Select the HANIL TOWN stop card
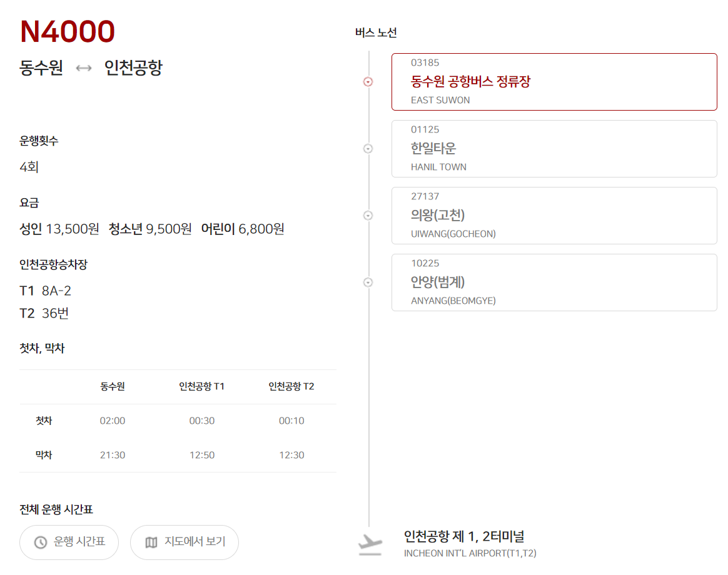The width and height of the screenshot is (728, 575). (554, 149)
